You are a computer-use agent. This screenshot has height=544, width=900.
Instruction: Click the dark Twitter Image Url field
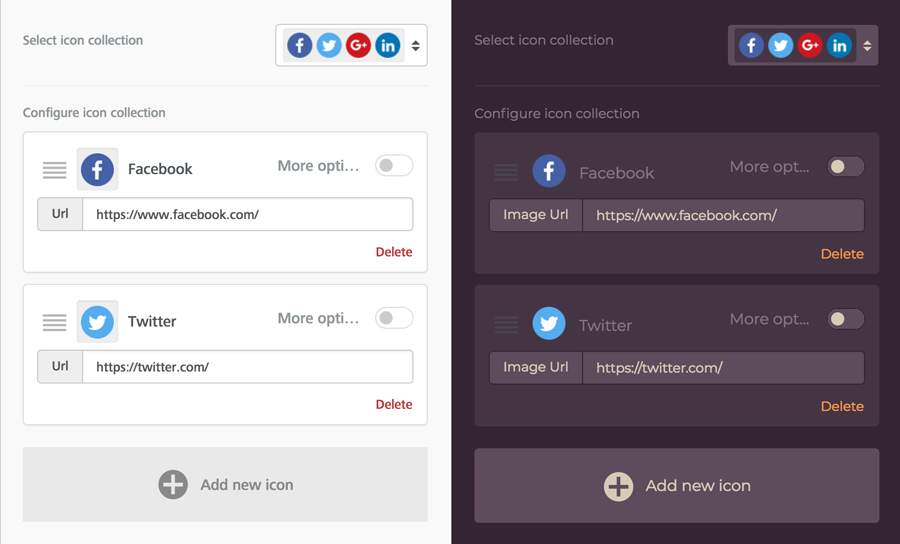[x=723, y=367]
